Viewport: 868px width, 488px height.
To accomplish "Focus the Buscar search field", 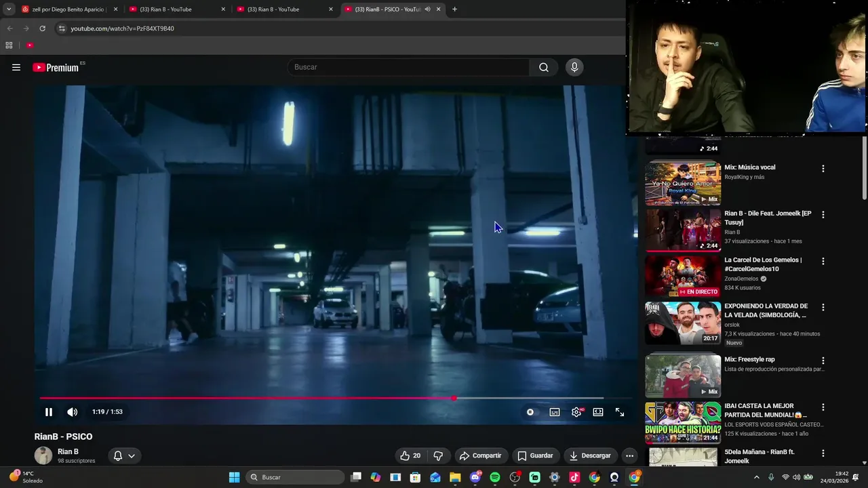I will 409,67.
